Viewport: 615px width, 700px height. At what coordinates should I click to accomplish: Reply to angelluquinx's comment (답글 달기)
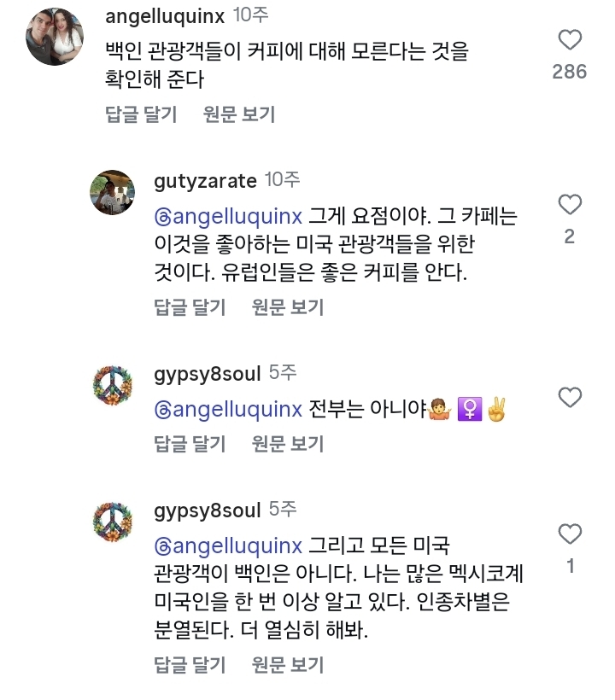click(141, 114)
